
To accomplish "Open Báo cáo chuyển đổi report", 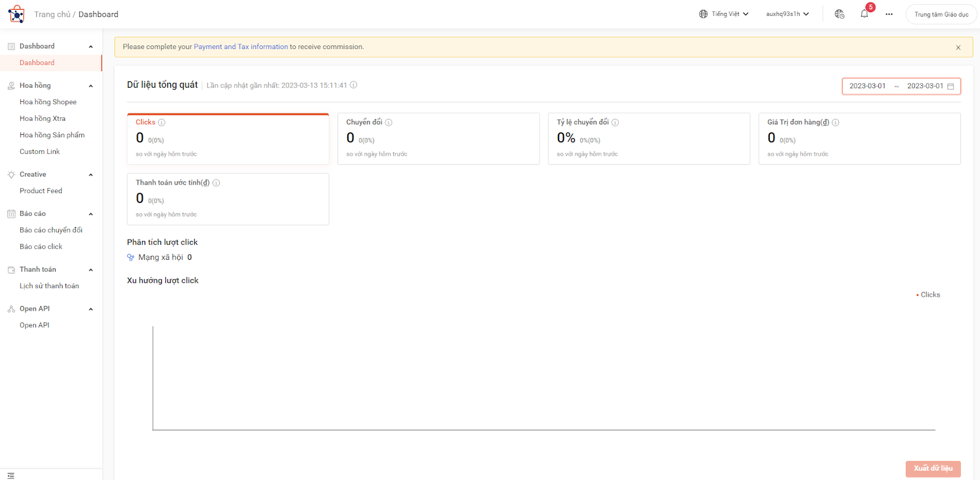I will [x=51, y=230].
